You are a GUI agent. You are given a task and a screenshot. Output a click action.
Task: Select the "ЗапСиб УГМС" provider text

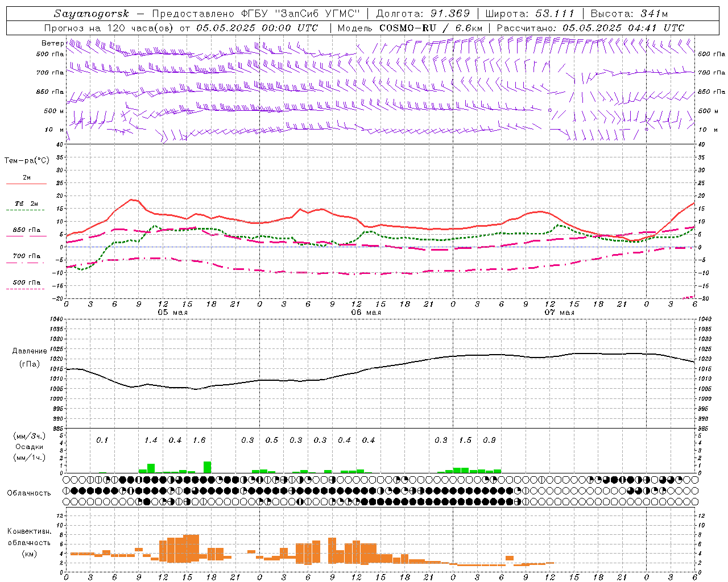316,14
